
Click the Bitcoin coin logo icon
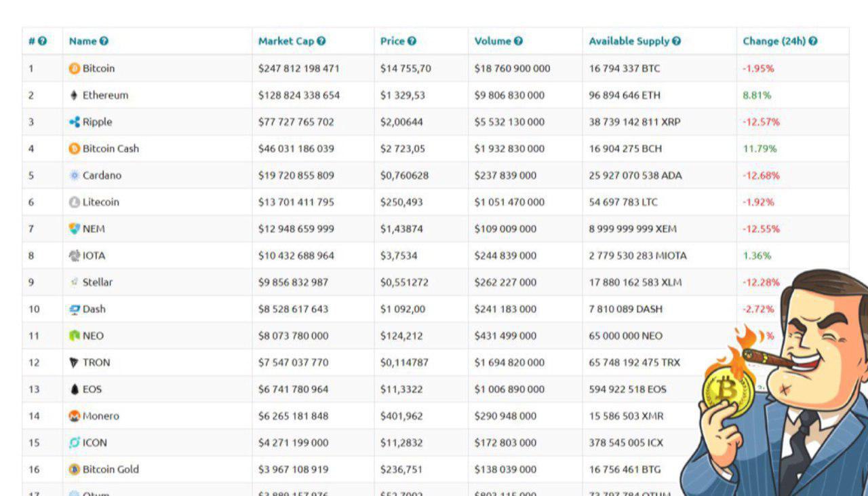75,69
